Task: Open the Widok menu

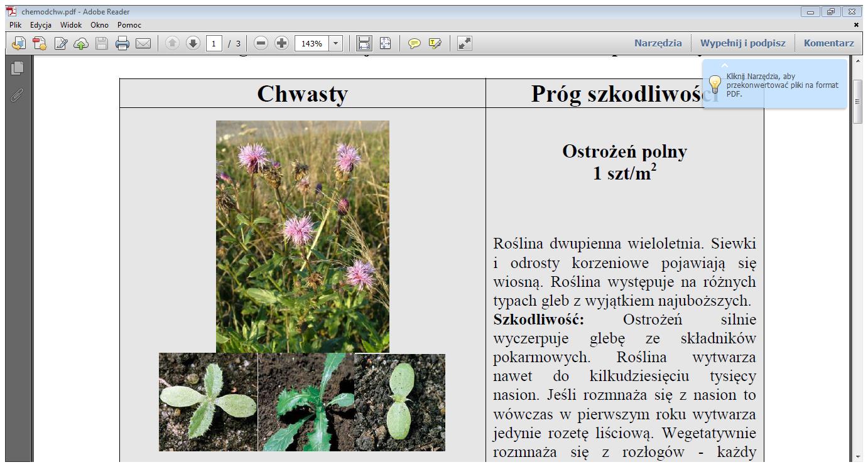Action: point(71,25)
